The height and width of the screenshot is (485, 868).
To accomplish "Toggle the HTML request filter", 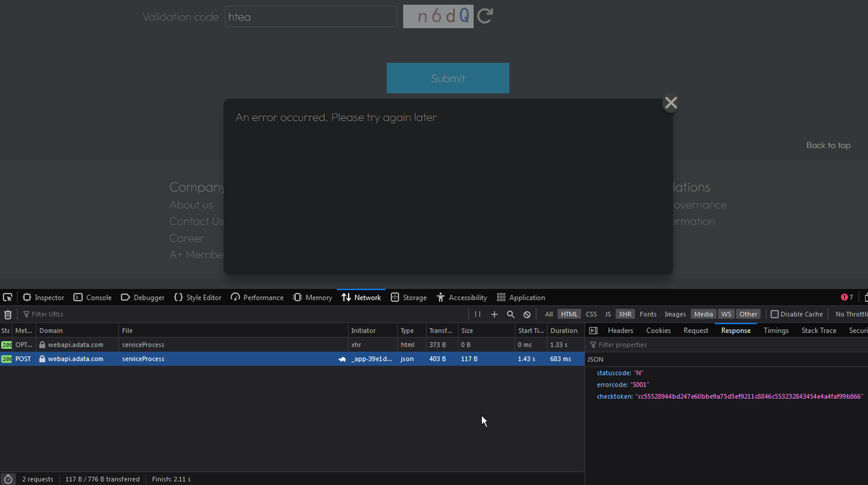I will 569,314.
